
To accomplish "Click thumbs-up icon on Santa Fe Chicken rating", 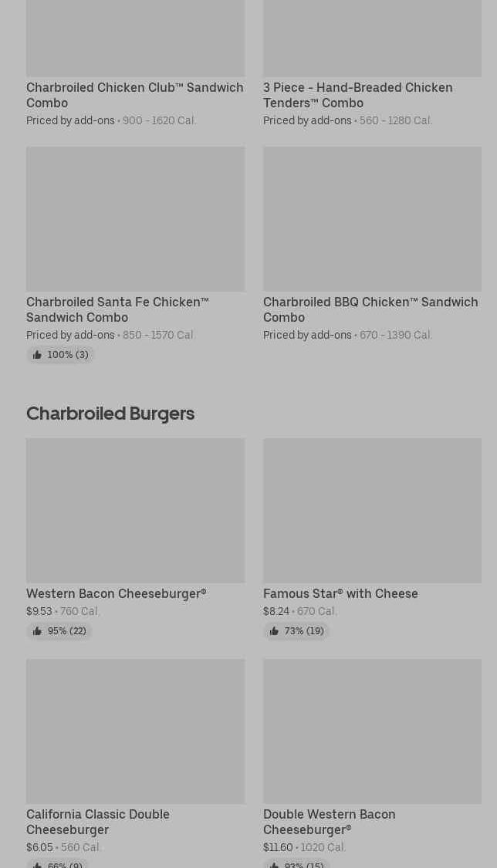I will coord(37,355).
